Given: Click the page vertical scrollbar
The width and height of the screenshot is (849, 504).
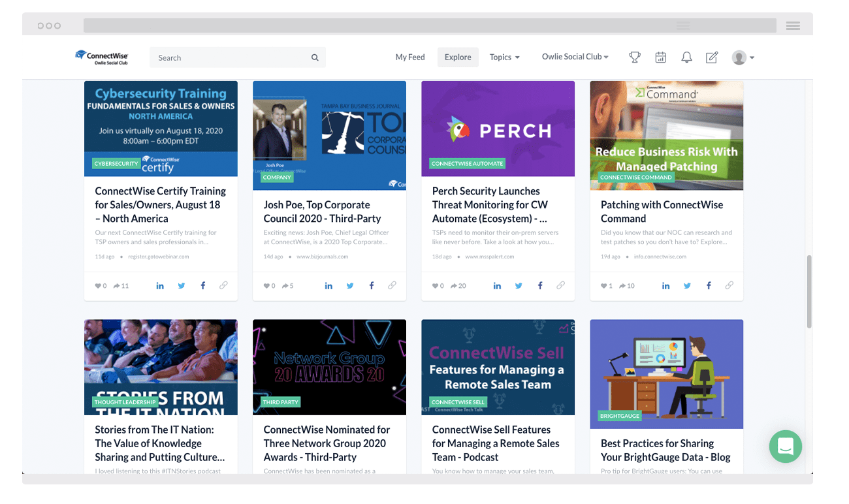Looking at the screenshot, I should click(x=809, y=291).
